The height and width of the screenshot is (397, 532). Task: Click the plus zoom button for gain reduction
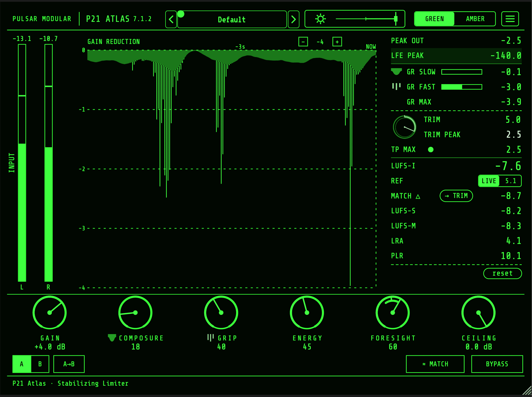tap(337, 42)
